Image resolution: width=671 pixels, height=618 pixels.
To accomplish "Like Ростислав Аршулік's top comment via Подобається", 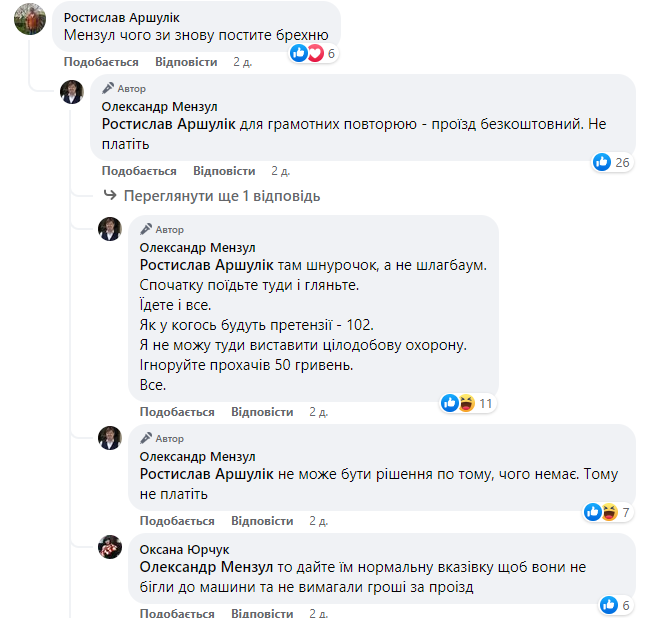I will [101, 62].
